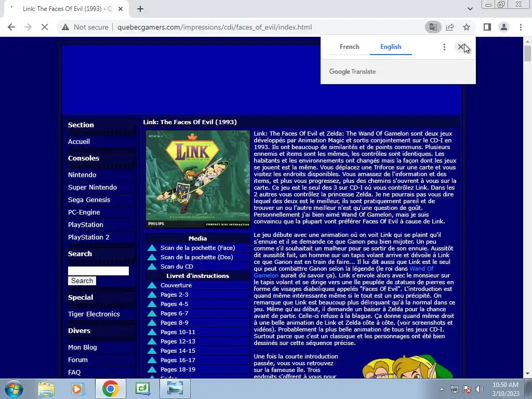Open the Tiger Electronics link

(x=94, y=314)
